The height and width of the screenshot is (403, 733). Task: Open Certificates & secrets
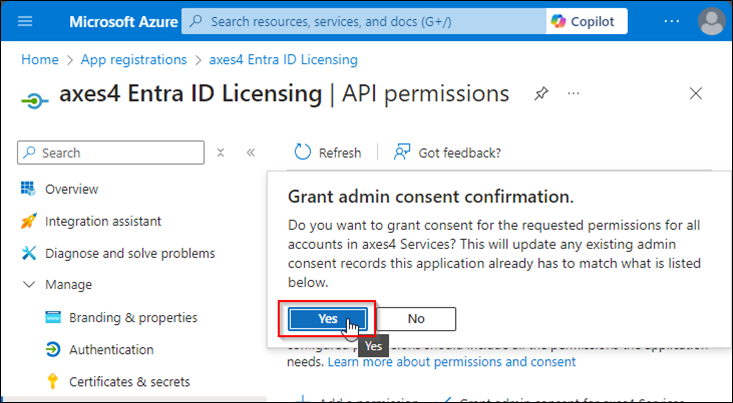[x=129, y=381]
